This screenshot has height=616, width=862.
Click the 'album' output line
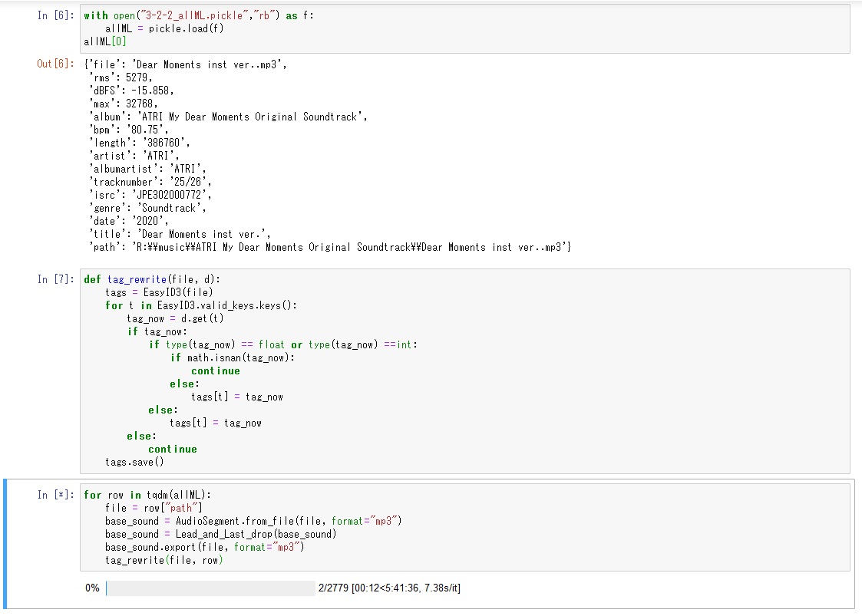(x=228, y=117)
